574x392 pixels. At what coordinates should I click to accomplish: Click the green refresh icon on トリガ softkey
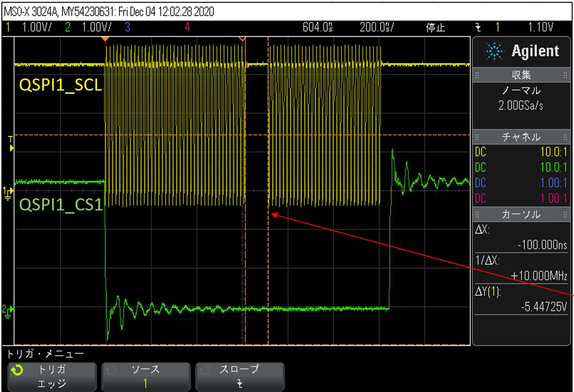pyautogui.click(x=17, y=371)
